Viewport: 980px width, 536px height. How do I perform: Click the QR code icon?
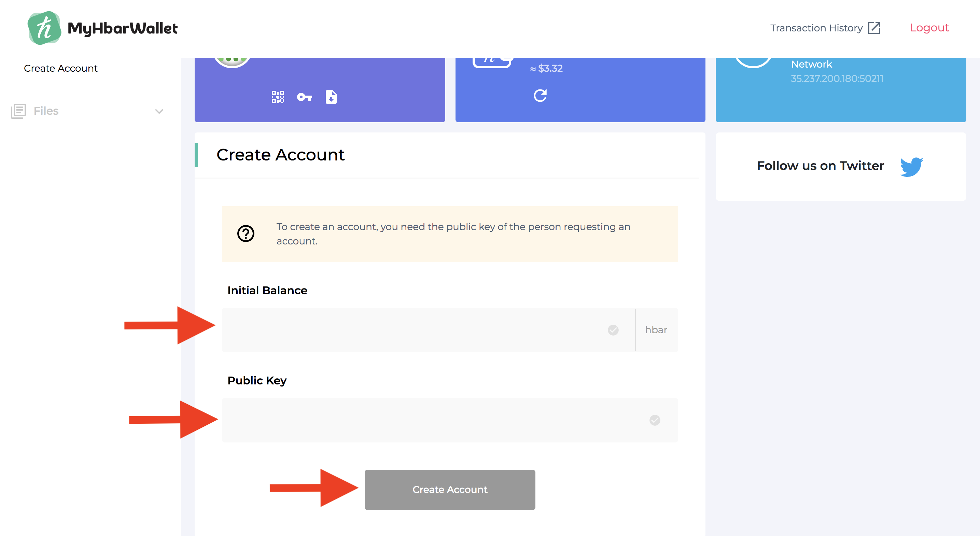[x=278, y=97]
